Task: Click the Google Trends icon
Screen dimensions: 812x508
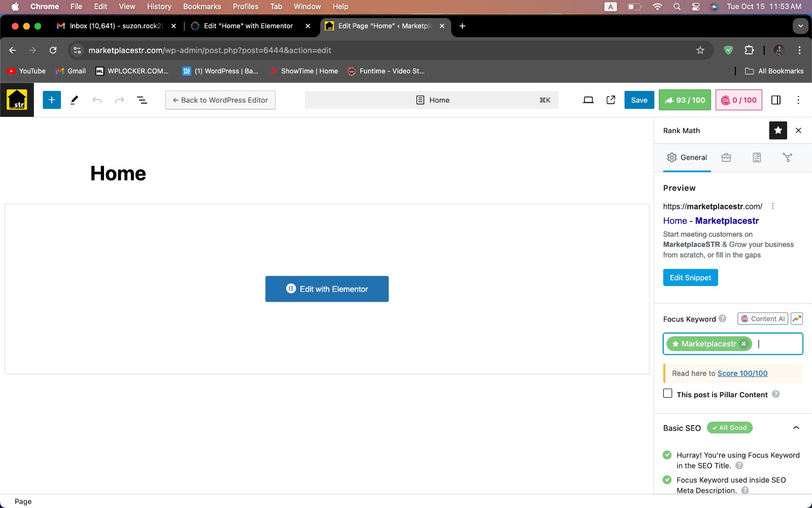Action: point(797,319)
